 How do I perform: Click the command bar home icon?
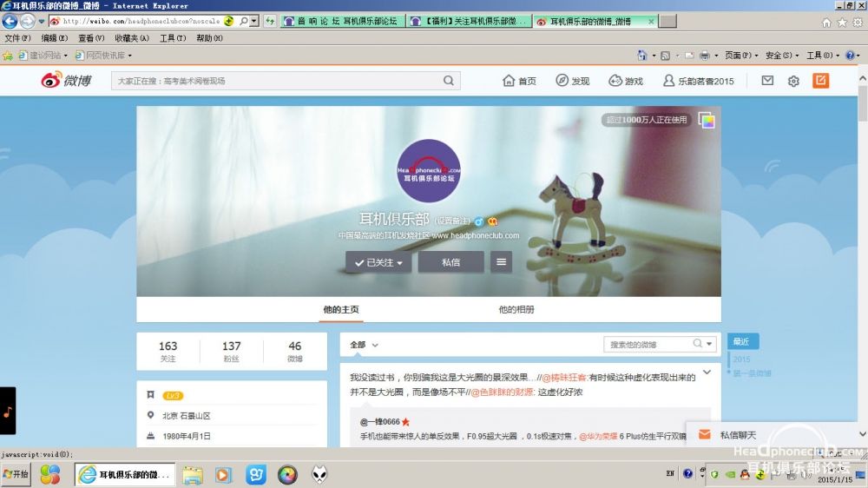(641, 56)
